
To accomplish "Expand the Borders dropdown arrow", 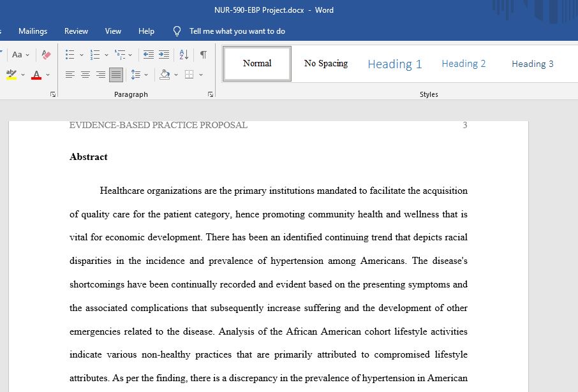I will (201, 75).
